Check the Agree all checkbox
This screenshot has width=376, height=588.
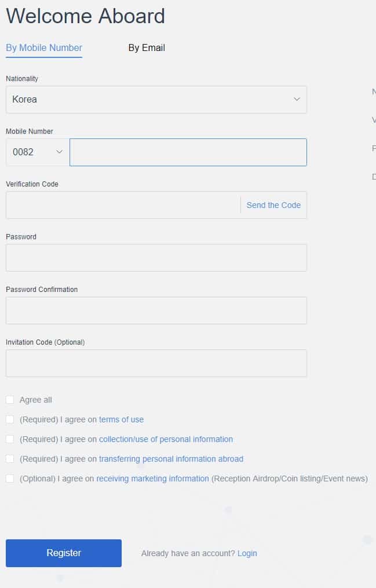10,400
